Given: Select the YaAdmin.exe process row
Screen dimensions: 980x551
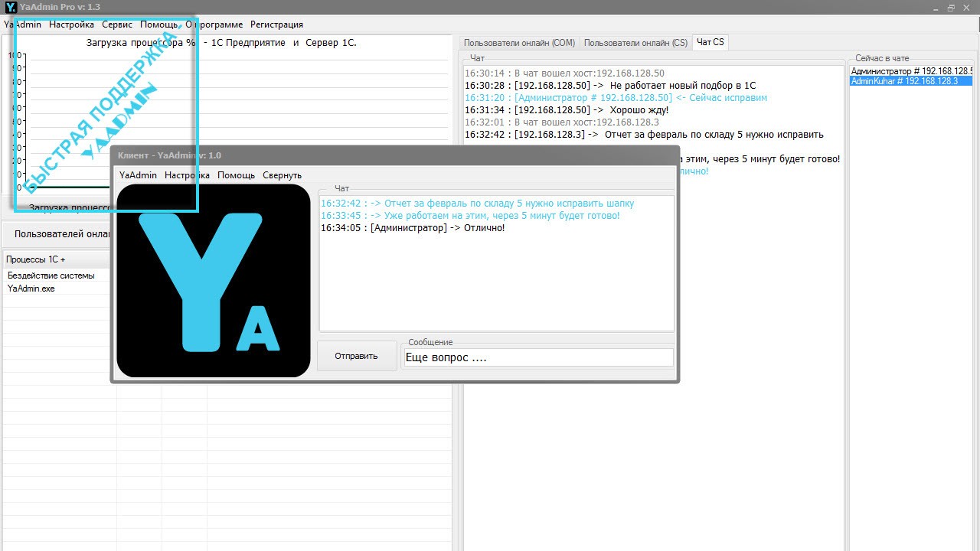Looking at the screenshot, I should (x=31, y=289).
